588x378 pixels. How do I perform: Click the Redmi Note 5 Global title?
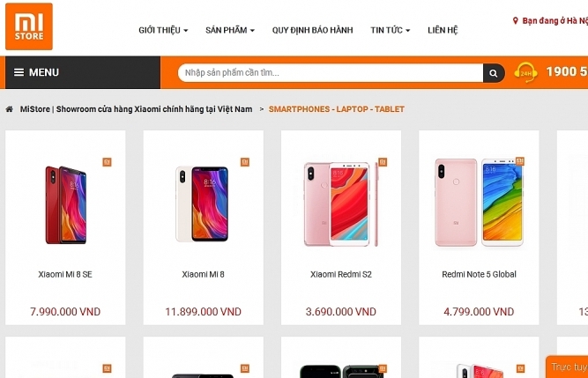click(x=479, y=274)
